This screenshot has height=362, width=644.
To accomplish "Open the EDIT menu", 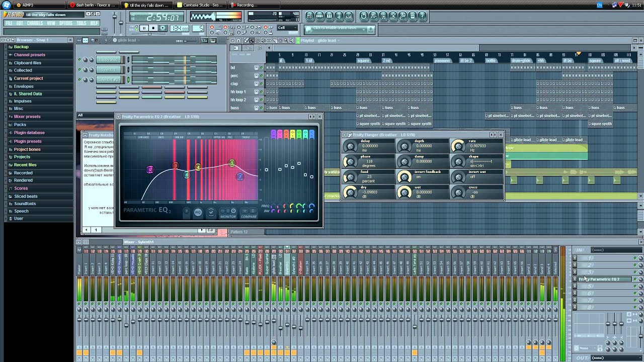I will (20, 23).
